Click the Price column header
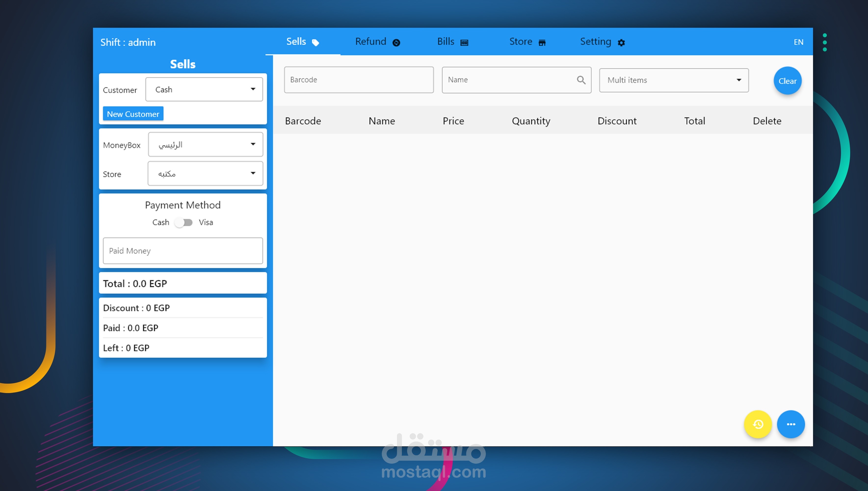The width and height of the screenshot is (868, 491). (x=453, y=121)
